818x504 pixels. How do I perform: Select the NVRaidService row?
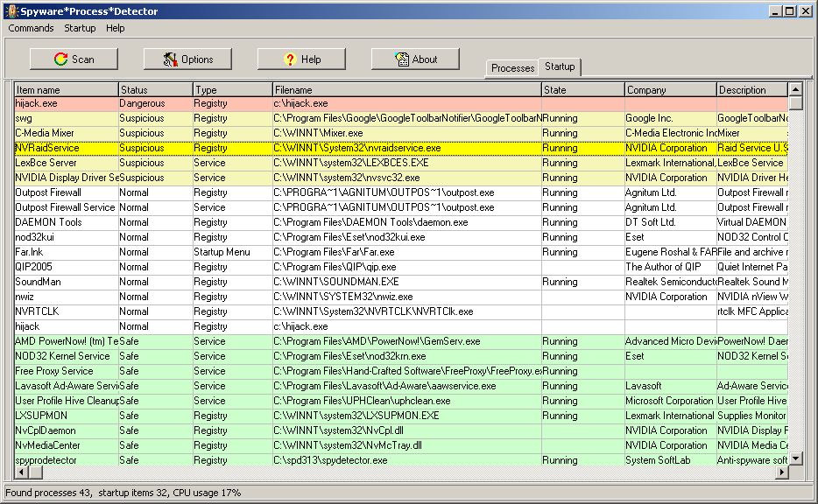(400, 148)
